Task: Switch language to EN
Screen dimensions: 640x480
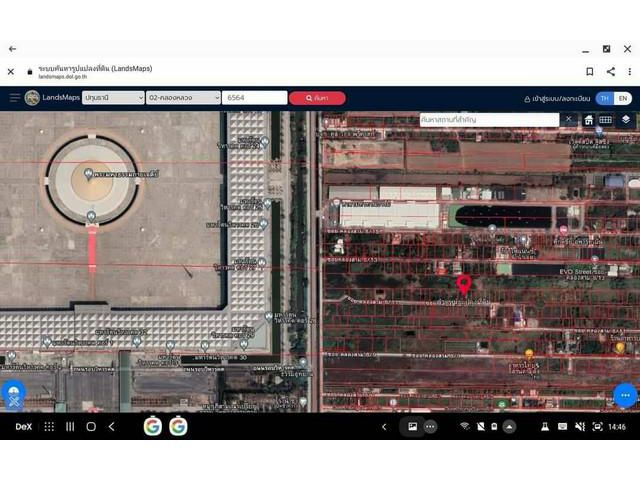Action: pos(623,98)
